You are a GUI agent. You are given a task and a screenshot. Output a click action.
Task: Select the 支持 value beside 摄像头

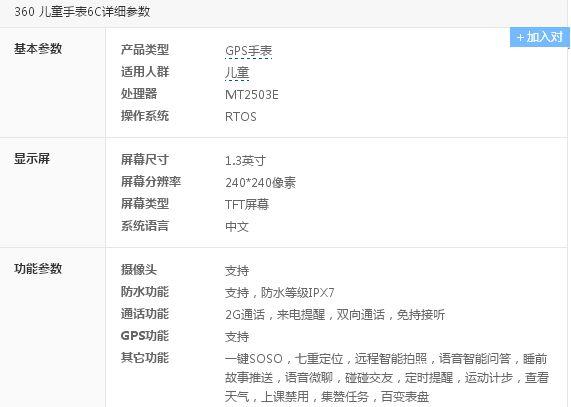pos(237,271)
